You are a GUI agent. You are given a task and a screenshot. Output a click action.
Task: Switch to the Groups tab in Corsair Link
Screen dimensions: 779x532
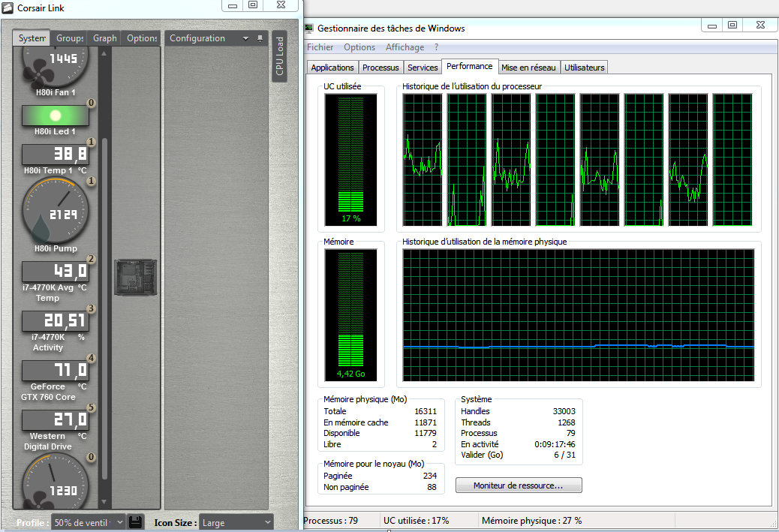click(70, 38)
